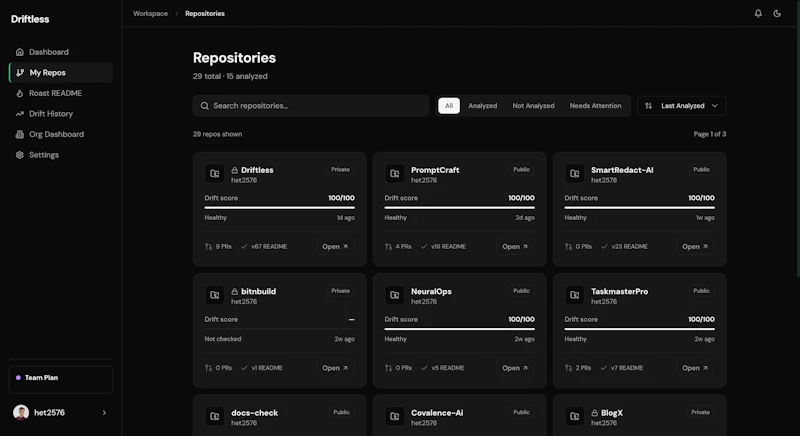The image size is (800, 436).
Task: Open Roast README in the sidebar
Action: coord(61,93)
